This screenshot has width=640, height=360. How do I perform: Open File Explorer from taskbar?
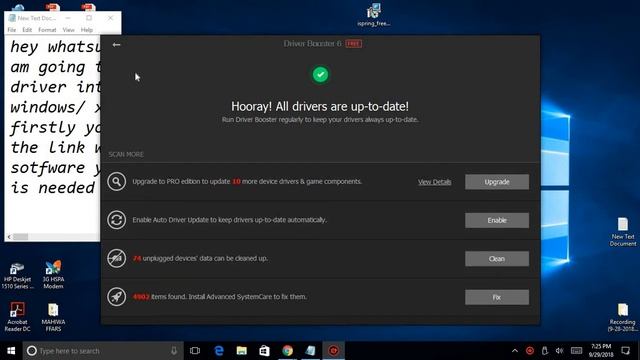pos(242,351)
